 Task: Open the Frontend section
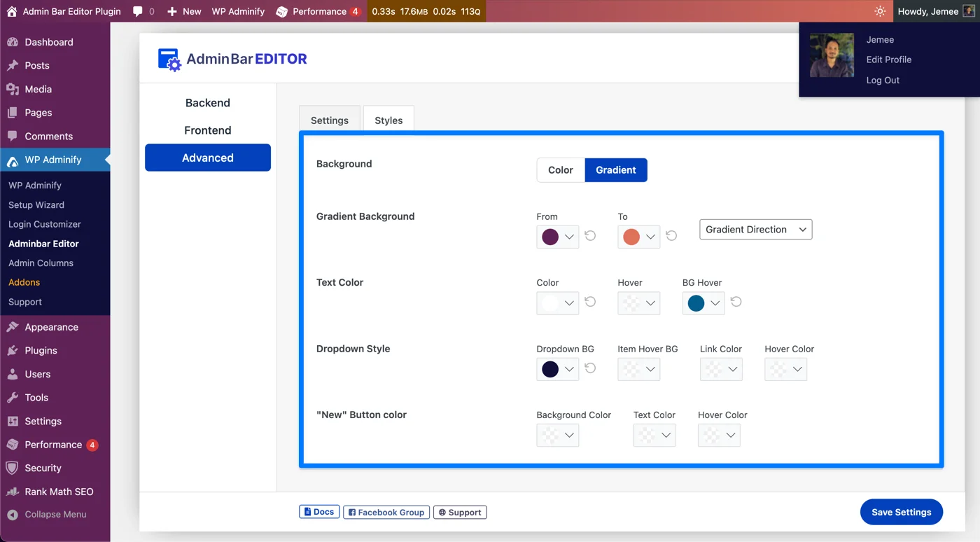tap(207, 130)
